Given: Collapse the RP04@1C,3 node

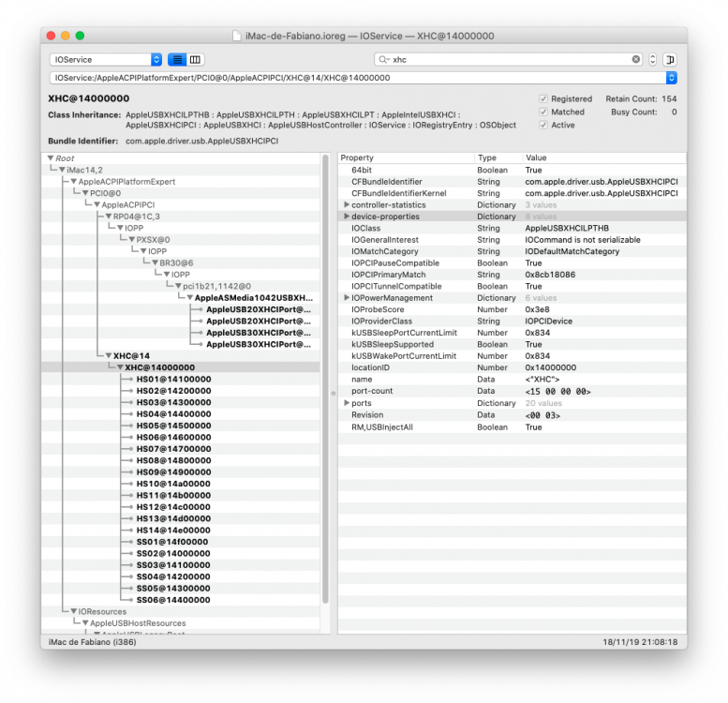Looking at the screenshot, I should [109, 217].
